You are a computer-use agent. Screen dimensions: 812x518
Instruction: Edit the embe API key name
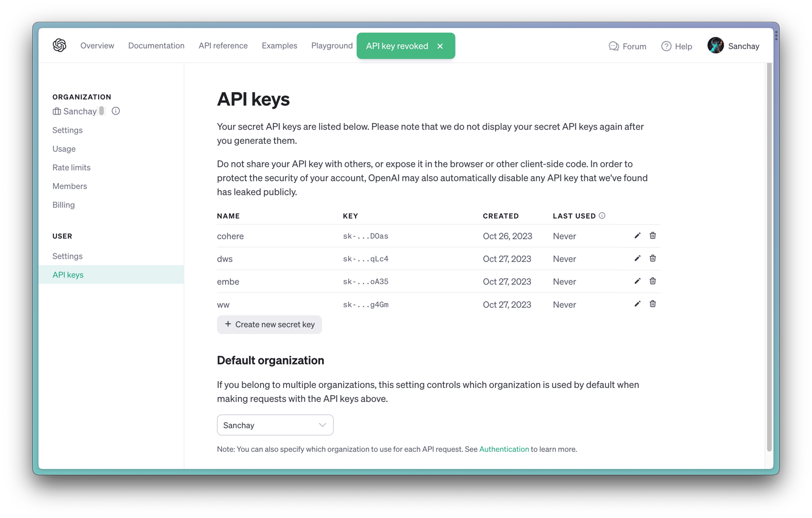point(637,281)
